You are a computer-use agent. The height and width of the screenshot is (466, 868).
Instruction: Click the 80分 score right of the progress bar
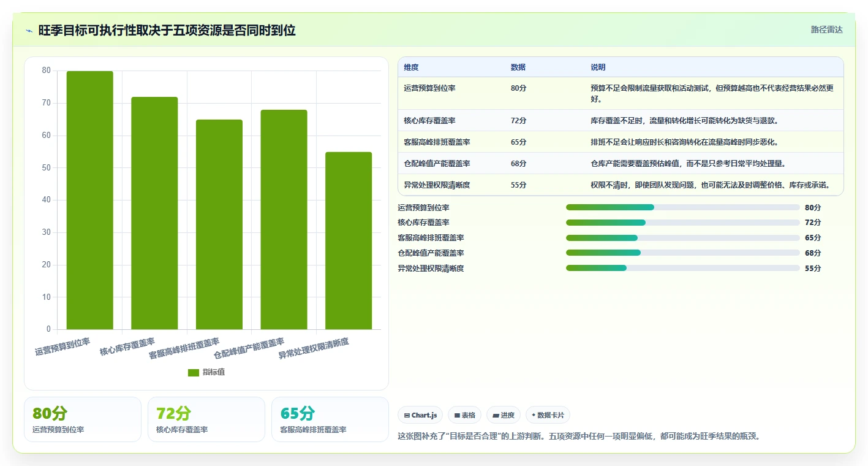[813, 208]
